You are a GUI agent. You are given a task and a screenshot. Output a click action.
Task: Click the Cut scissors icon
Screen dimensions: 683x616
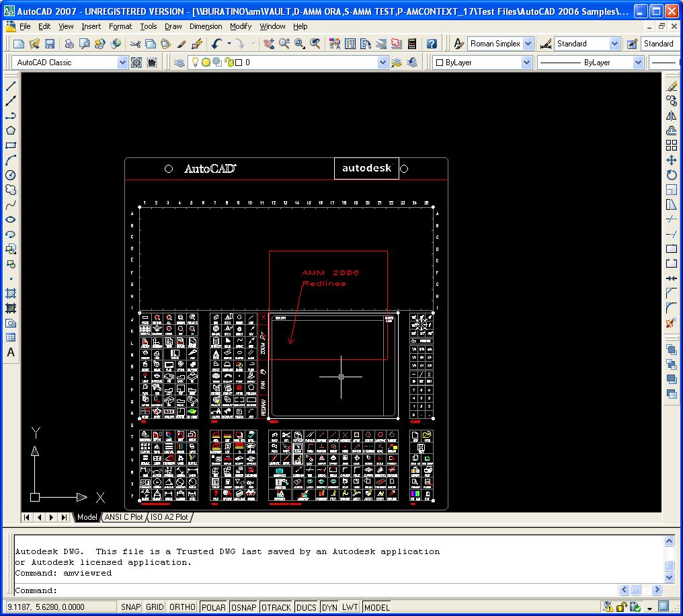(x=135, y=44)
